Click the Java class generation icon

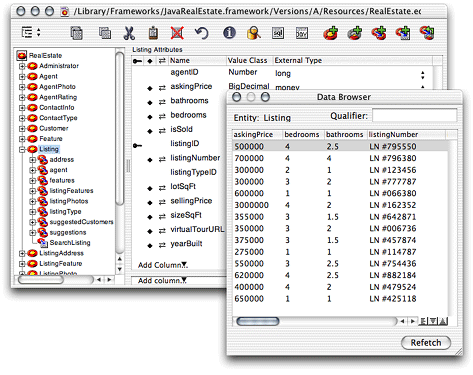(302, 33)
